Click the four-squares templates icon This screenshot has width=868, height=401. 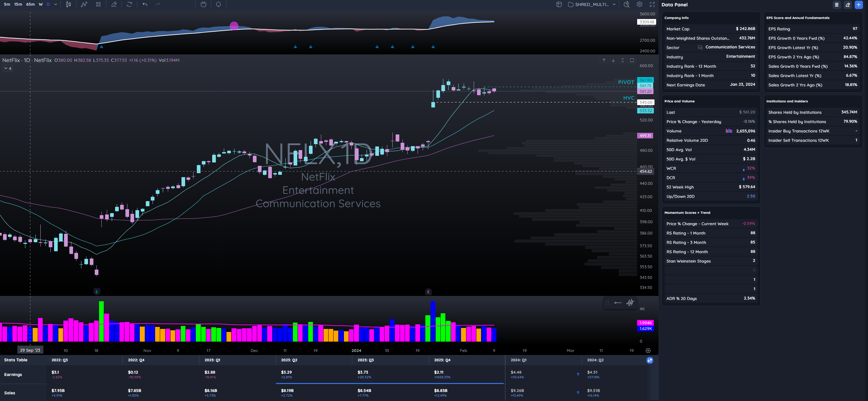[x=98, y=4]
